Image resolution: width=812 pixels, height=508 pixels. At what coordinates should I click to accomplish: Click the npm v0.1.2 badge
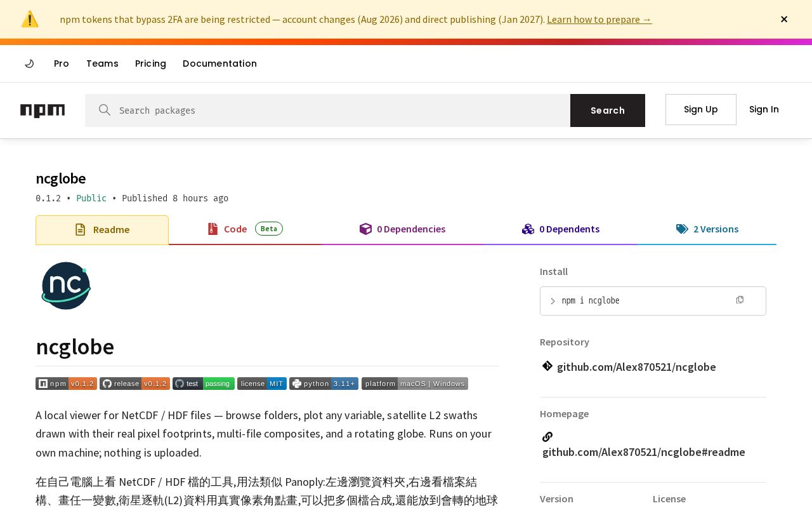tap(66, 384)
